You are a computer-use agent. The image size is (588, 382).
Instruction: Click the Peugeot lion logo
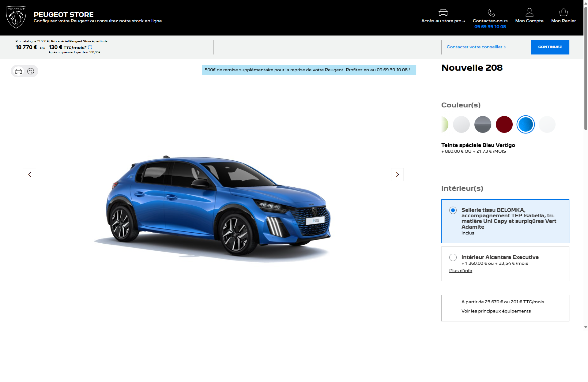(16, 17)
